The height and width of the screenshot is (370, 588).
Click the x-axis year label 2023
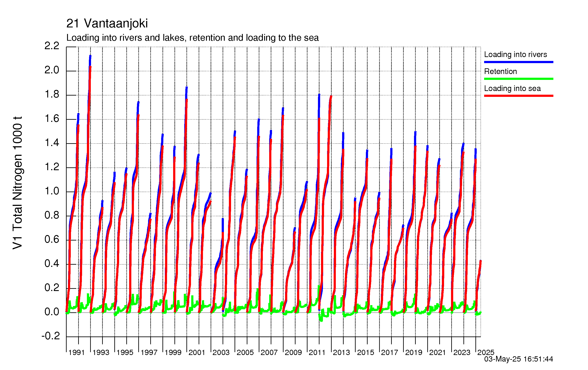coord(462,352)
